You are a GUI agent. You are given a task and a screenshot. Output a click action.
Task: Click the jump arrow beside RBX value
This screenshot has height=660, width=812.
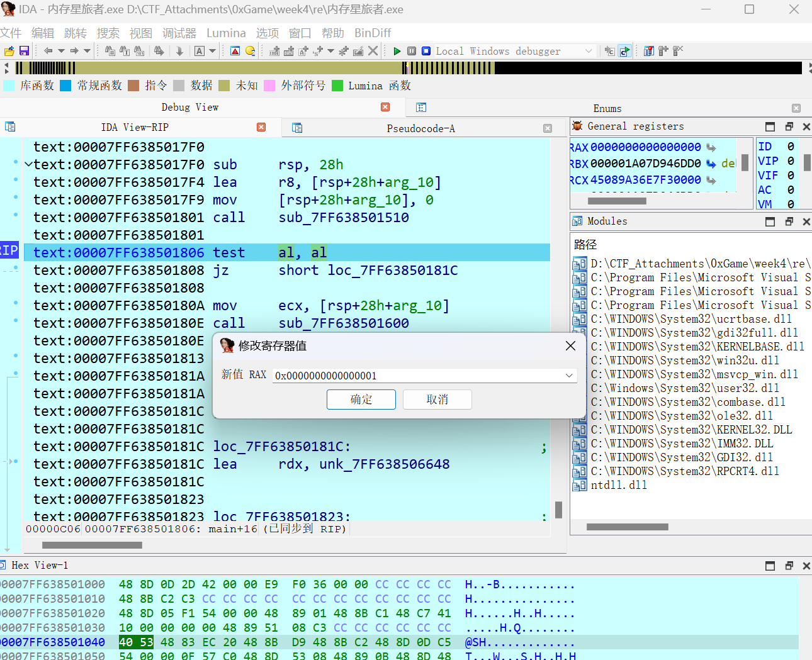[711, 164]
